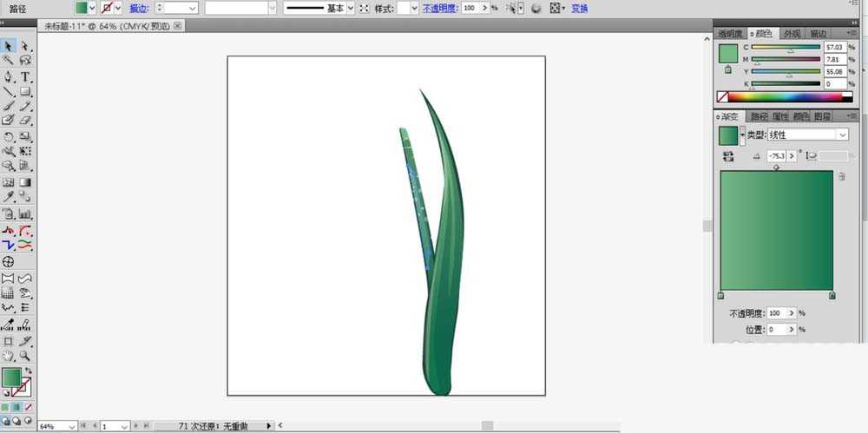Swap fill and stroke colors
This screenshot has width=868, height=433.
point(29,371)
